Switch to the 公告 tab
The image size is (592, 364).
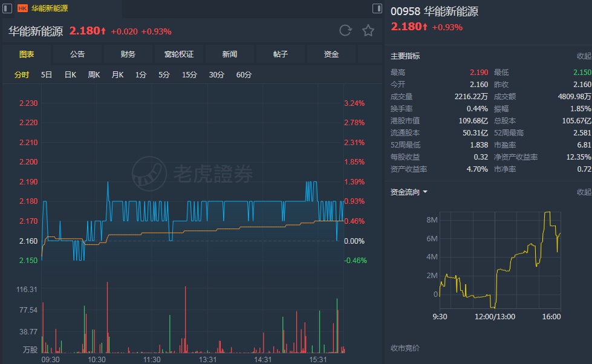tap(77, 54)
